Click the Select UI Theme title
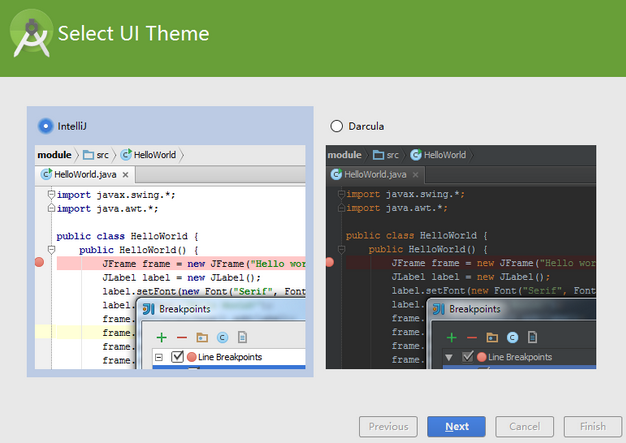Screen dimensions: 626x443 pos(133,34)
